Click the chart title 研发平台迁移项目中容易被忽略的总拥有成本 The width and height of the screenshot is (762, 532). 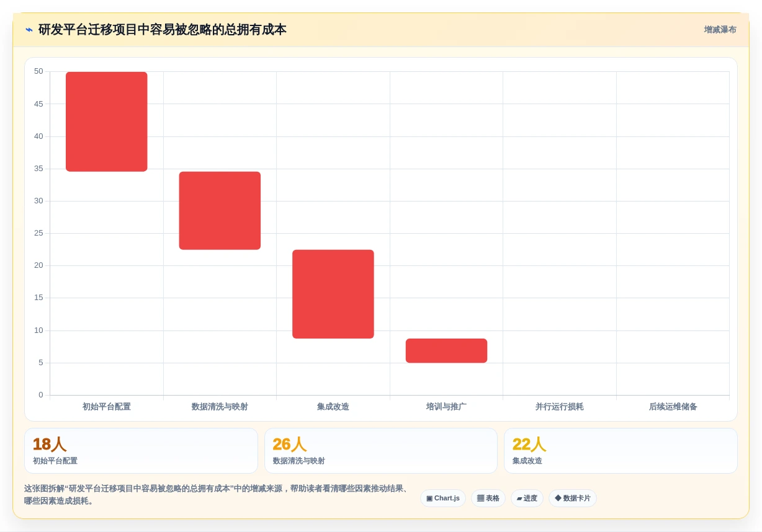point(163,30)
